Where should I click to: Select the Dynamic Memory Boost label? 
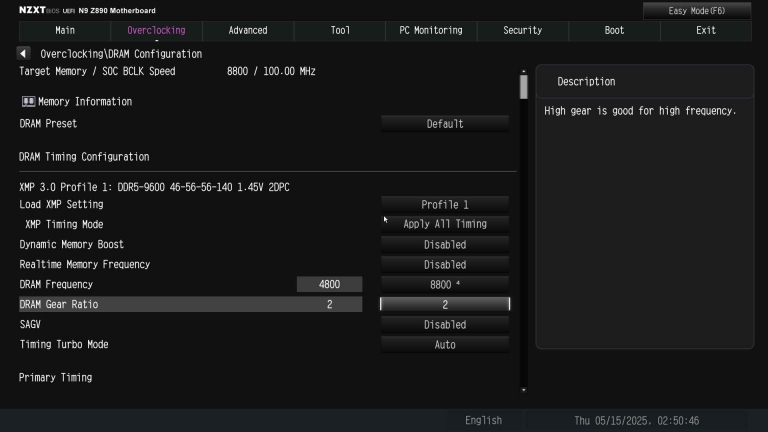pyautogui.click(x=72, y=244)
